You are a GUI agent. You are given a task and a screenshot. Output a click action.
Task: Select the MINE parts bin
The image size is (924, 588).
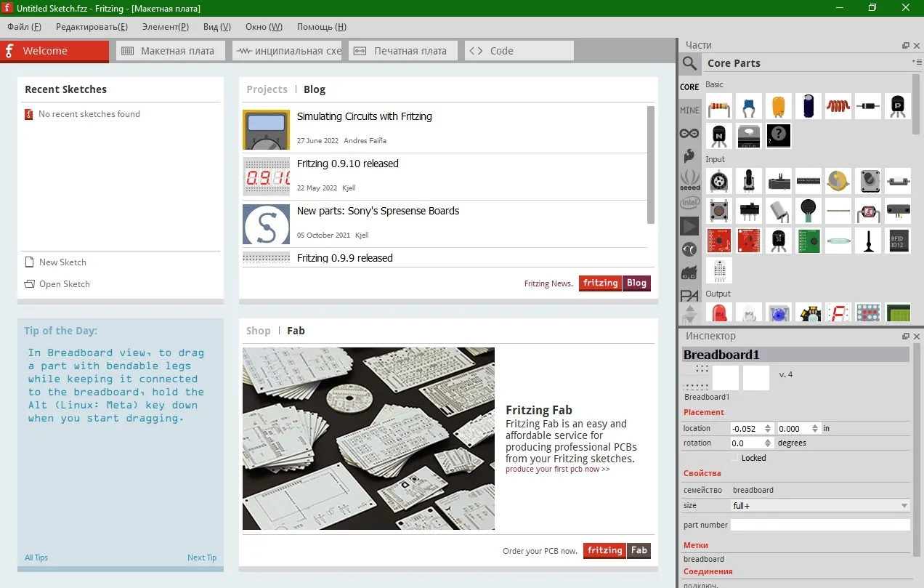(x=689, y=110)
